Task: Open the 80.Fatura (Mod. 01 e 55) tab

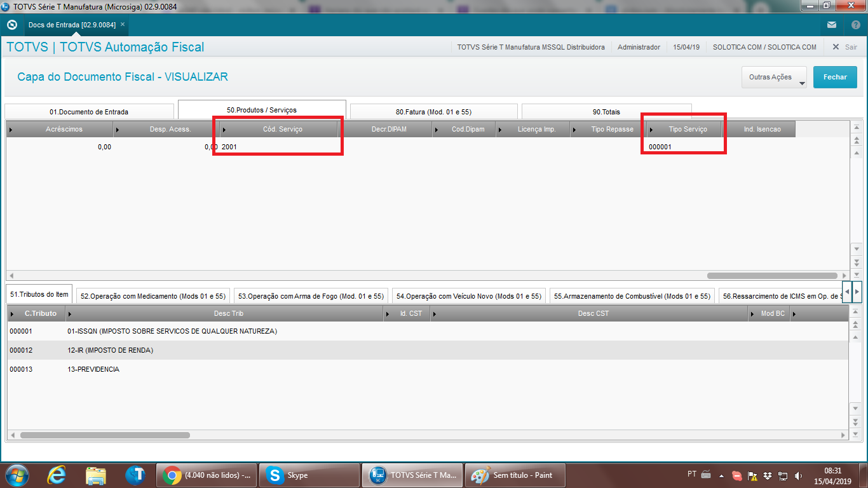Action: pos(433,112)
